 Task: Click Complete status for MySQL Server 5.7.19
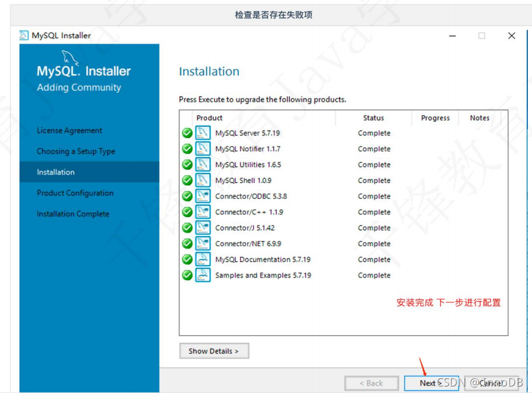click(x=375, y=133)
